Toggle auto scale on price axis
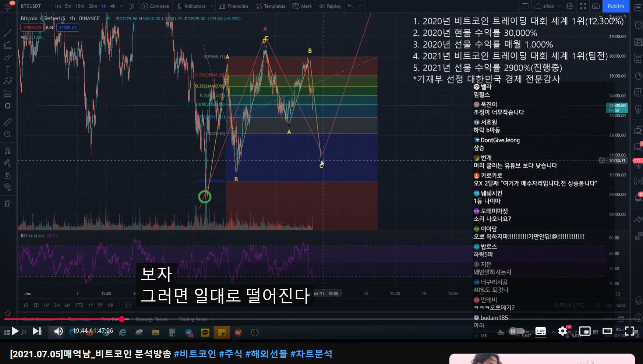 (x=621, y=305)
